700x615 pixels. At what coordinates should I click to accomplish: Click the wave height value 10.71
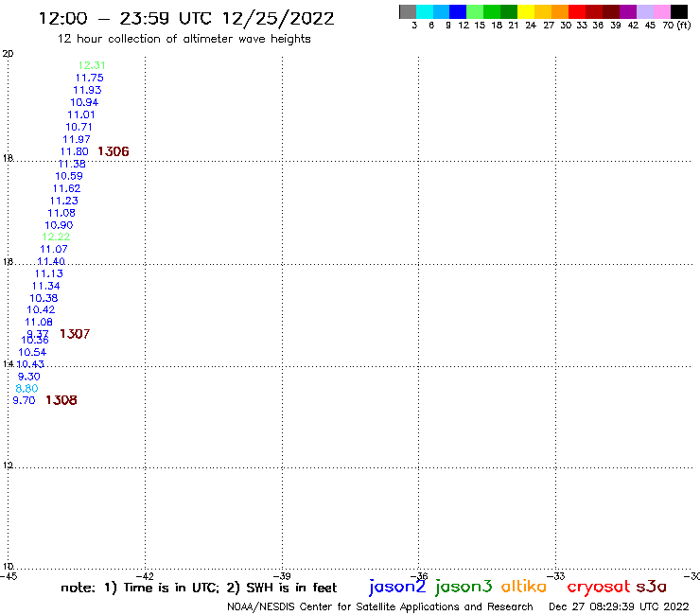pos(79,127)
